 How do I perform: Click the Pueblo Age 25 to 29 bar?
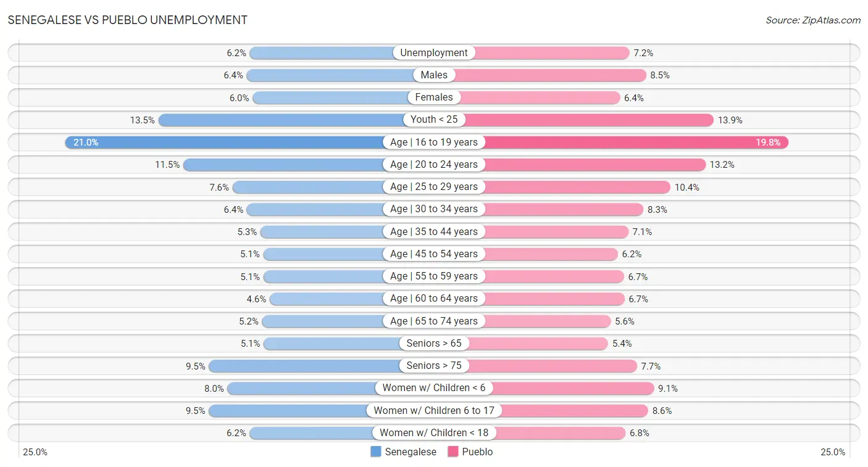(x=577, y=187)
